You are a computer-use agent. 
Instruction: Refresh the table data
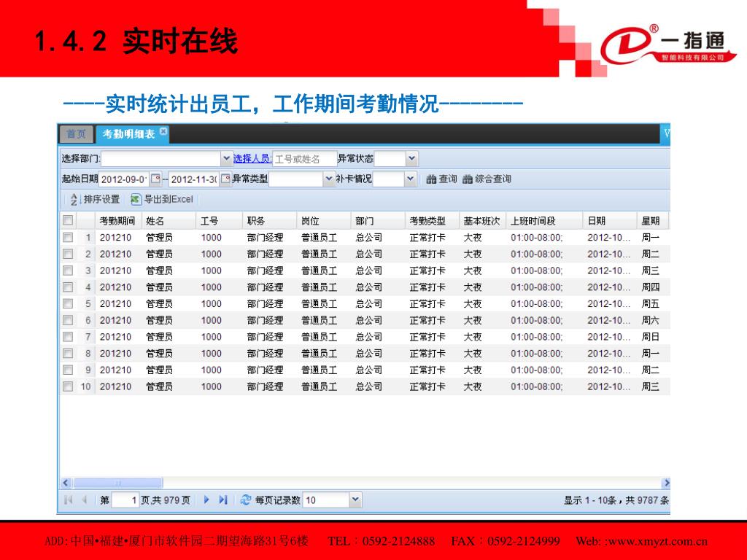click(245, 499)
